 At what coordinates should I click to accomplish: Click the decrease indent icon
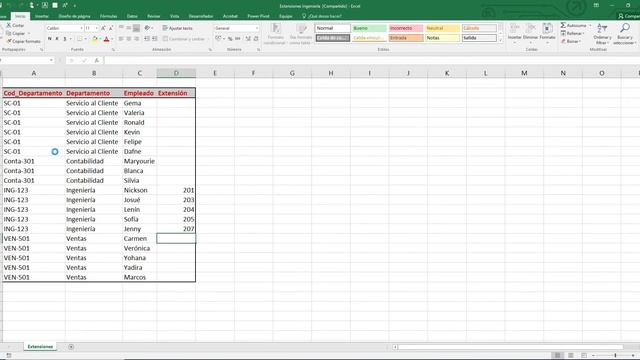coord(147,39)
